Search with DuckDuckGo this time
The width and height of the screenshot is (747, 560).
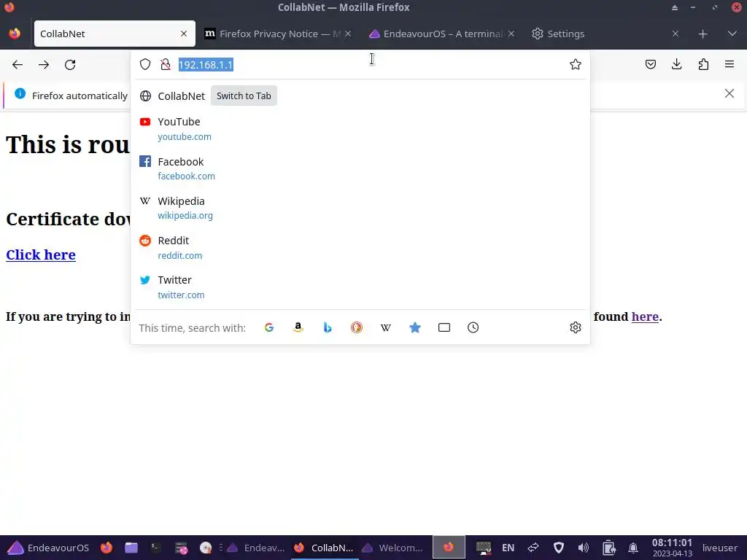click(356, 327)
